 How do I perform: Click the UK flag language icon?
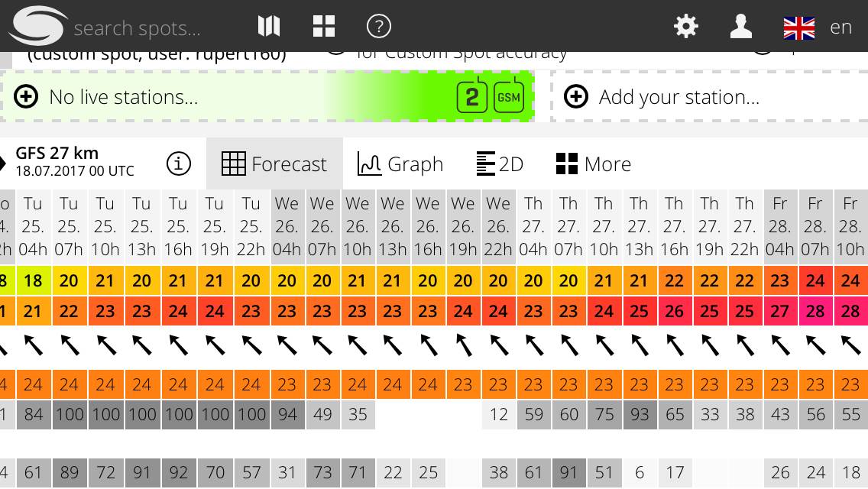[799, 28]
